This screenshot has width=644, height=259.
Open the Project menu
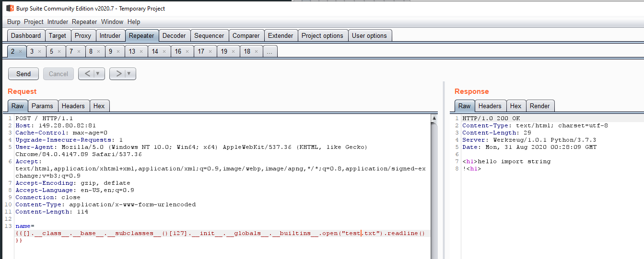coord(34,22)
